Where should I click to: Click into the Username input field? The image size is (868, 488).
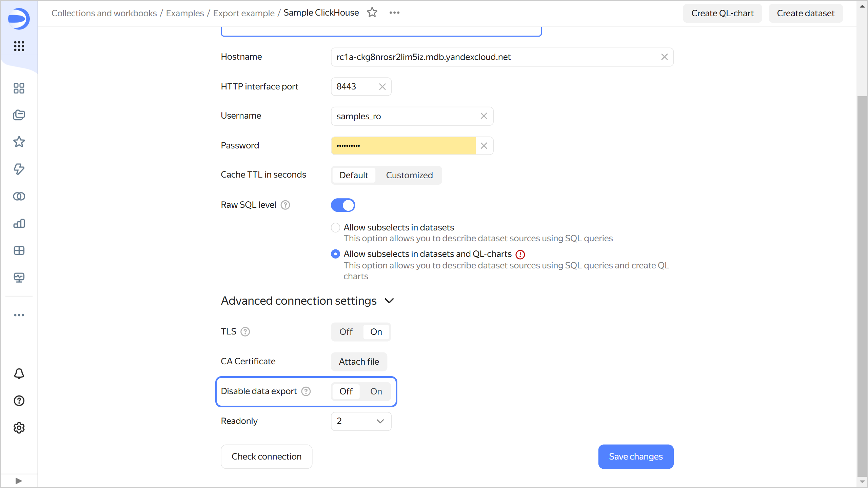(x=403, y=116)
